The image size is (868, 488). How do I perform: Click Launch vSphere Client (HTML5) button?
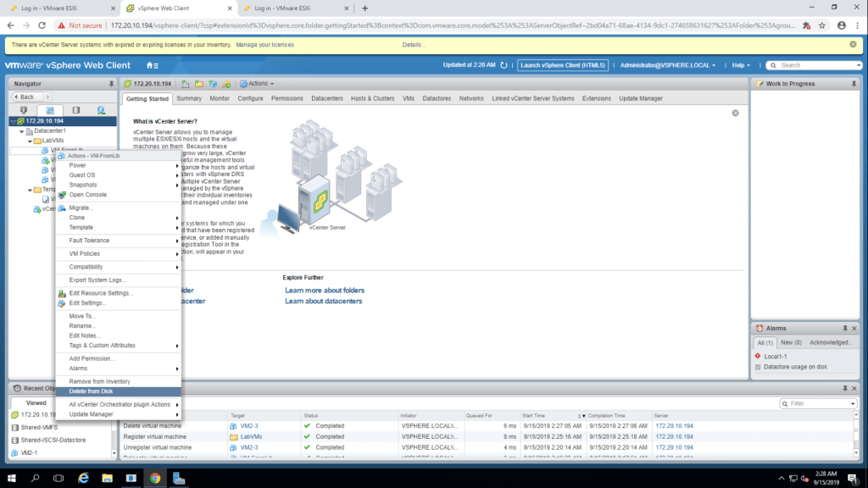click(x=563, y=65)
